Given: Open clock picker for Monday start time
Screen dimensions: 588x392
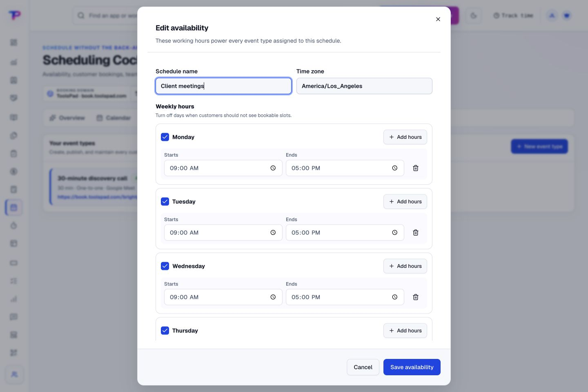Looking at the screenshot, I should (x=273, y=168).
